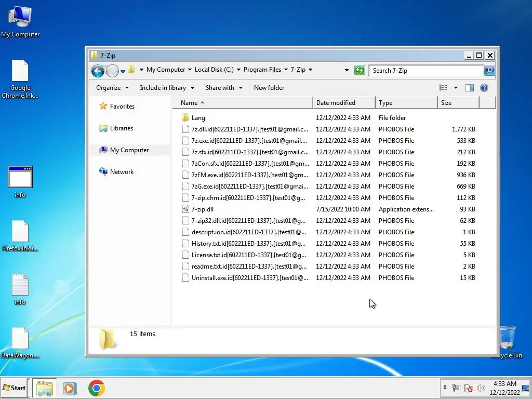Open Windows Media Player from the taskbar
The height and width of the screenshot is (399, 532).
(70, 388)
